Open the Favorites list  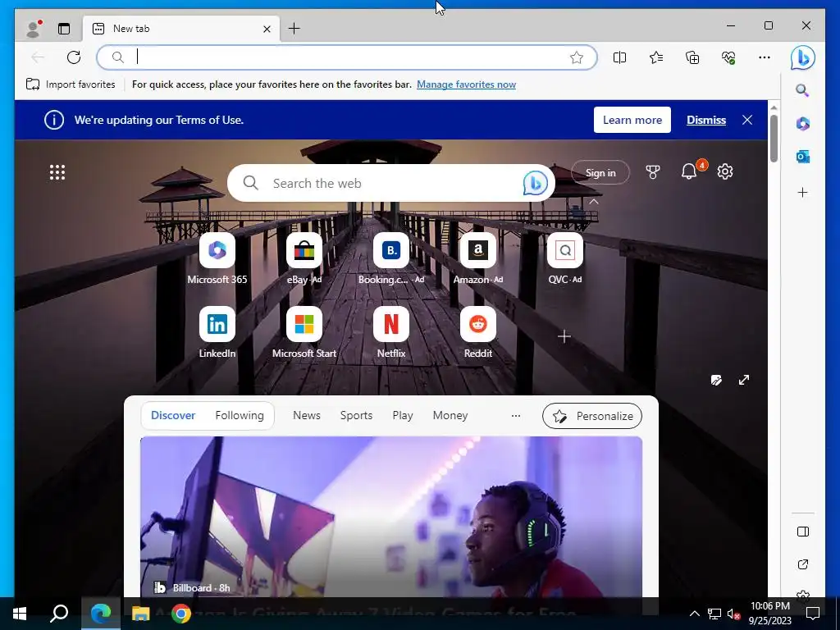click(x=656, y=57)
